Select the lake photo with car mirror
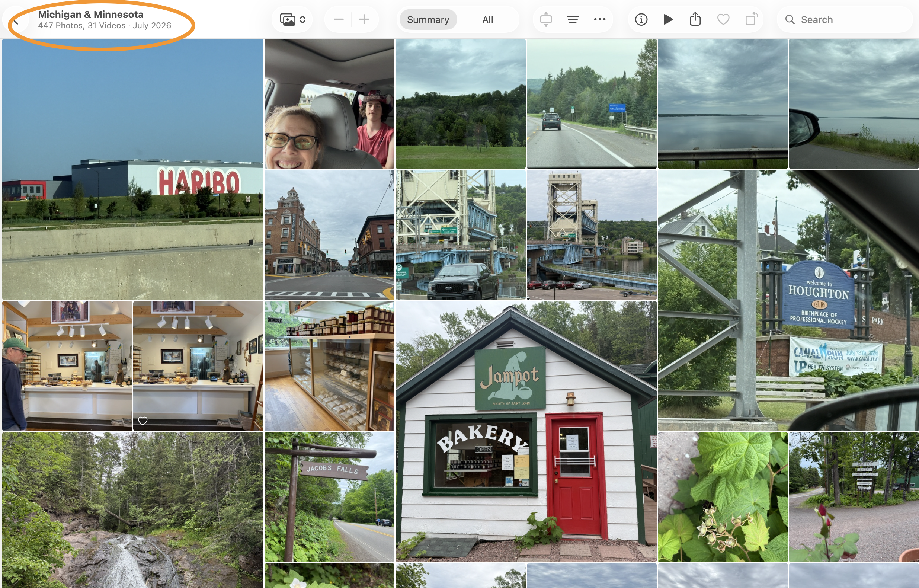Image resolution: width=919 pixels, height=588 pixels. tap(854, 103)
